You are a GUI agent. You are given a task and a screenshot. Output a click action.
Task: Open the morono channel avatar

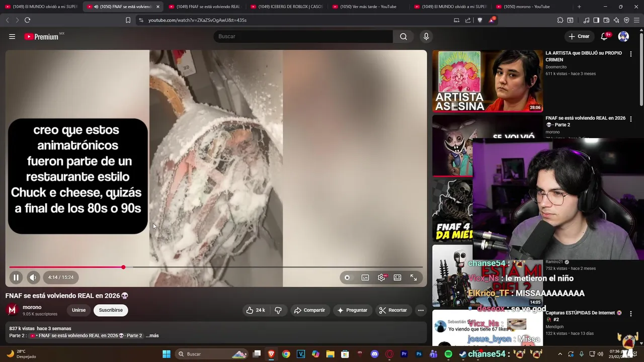(12, 310)
